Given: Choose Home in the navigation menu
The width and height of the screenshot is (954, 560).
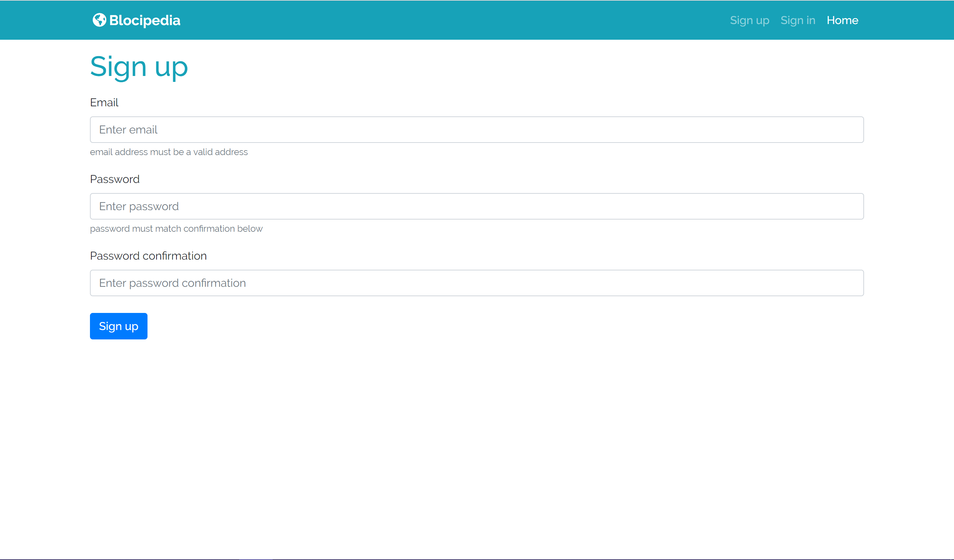Looking at the screenshot, I should 842,20.
